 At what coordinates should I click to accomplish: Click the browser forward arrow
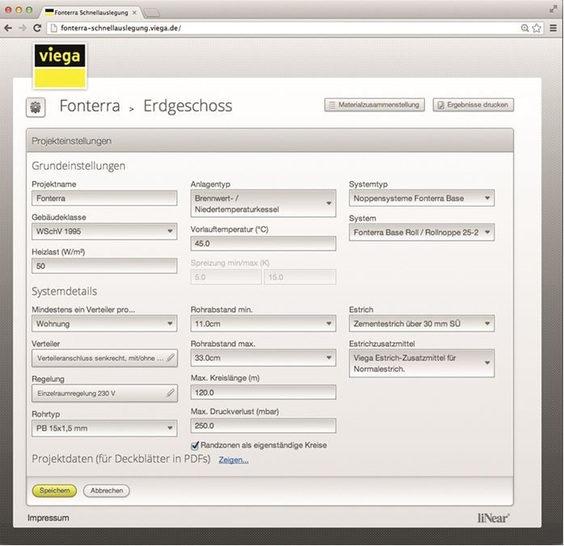[22, 28]
